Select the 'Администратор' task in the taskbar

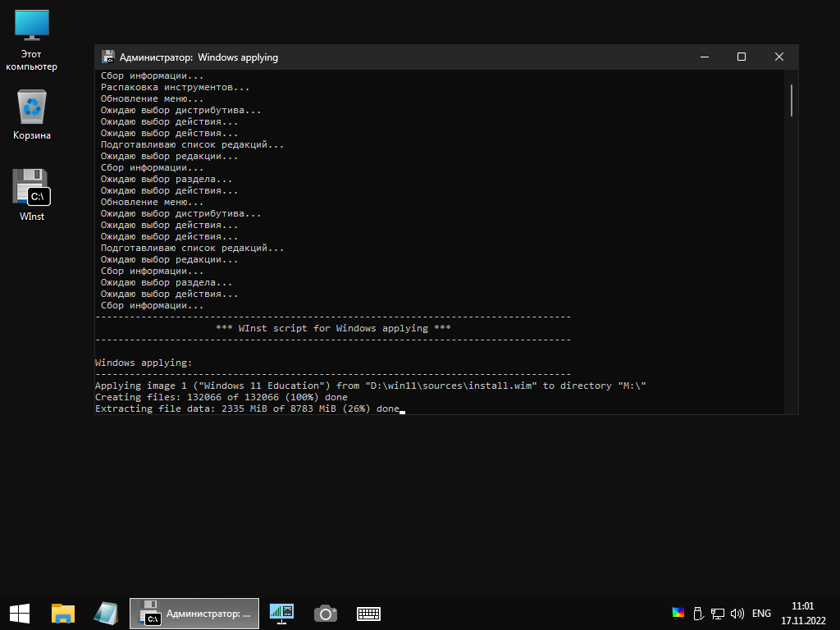(194, 614)
